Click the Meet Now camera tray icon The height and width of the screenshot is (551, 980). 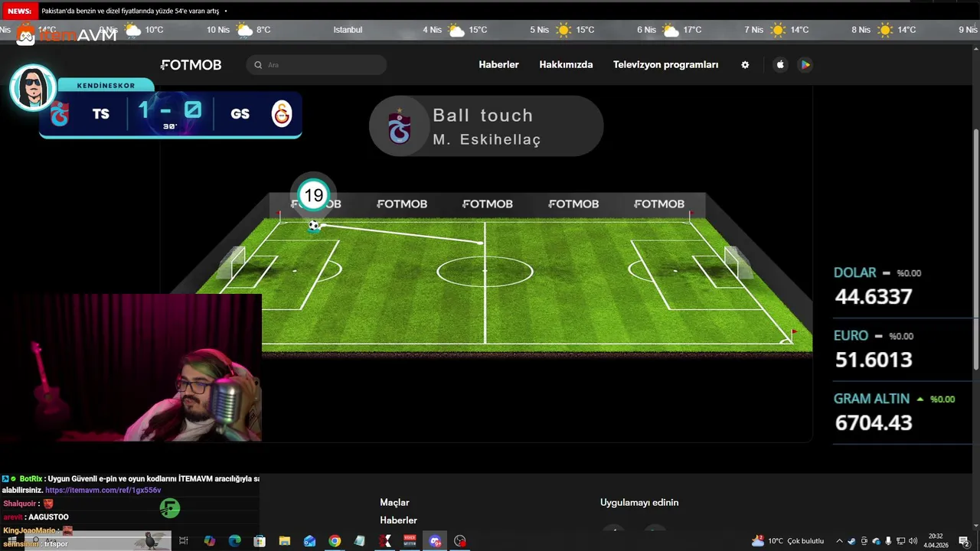coord(864,541)
